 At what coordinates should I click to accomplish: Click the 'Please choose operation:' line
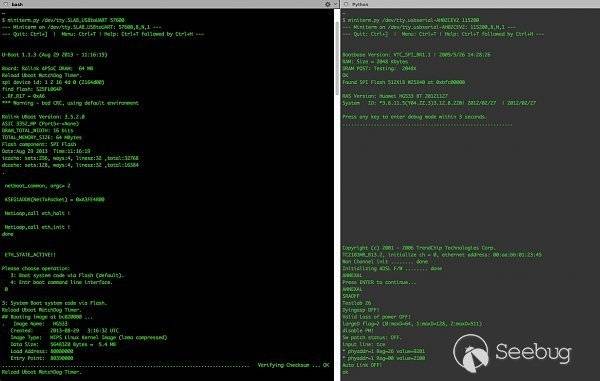pyautogui.click(x=36, y=268)
